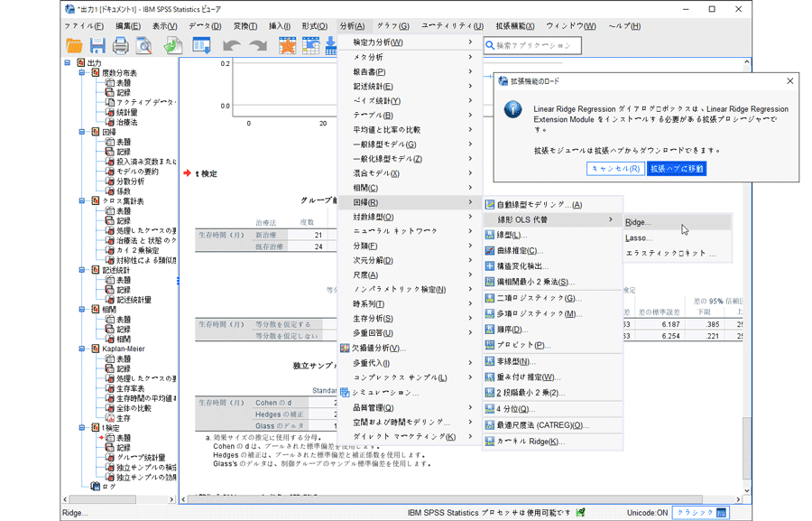
Task: Select Lasso... in the submenu
Action: [638, 238]
